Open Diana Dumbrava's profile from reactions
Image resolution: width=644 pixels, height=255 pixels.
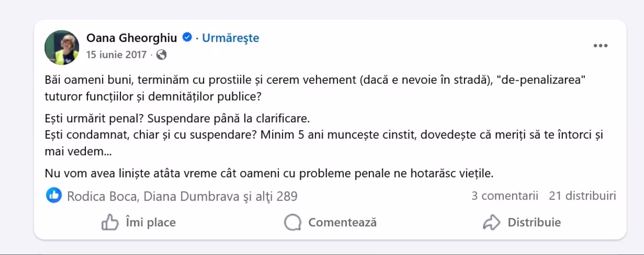pyautogui.click(x=191, y=196)
